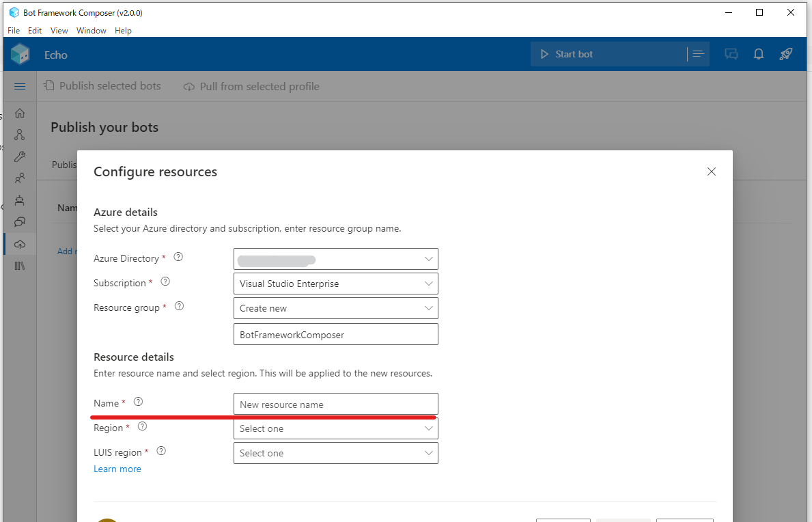The height and width of the screenshot is (522, 812).
Task: Click the Echo bot name in header
Action: coord(56,55)
